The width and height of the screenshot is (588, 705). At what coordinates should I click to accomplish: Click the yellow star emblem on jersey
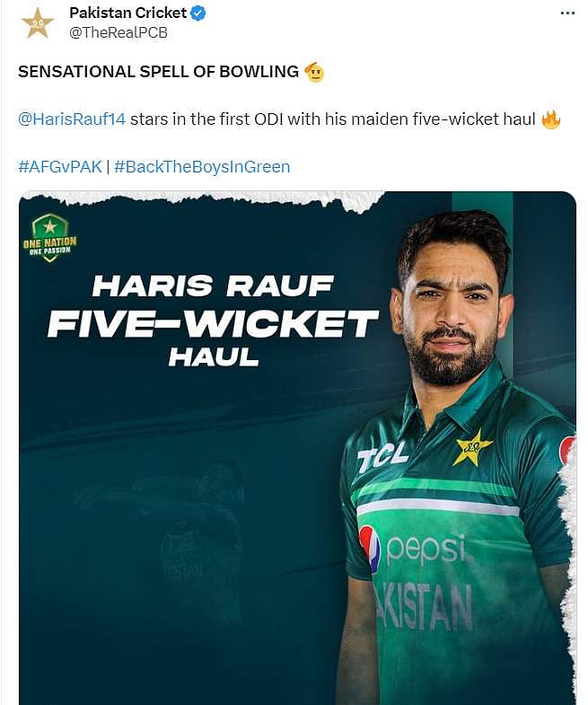[x=473, y=447]
